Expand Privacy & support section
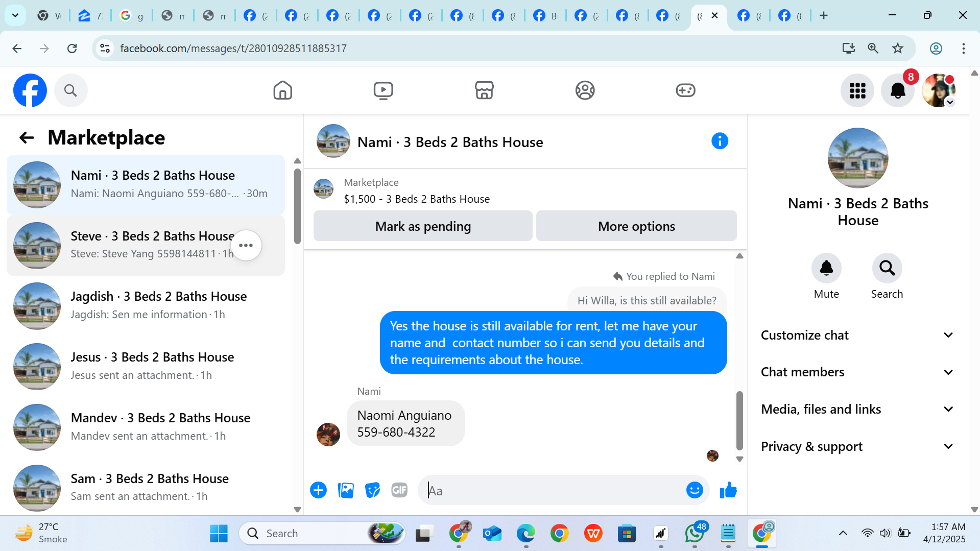Image resolution: width=980 pixels, height=551 pixels. click(857, 447)
